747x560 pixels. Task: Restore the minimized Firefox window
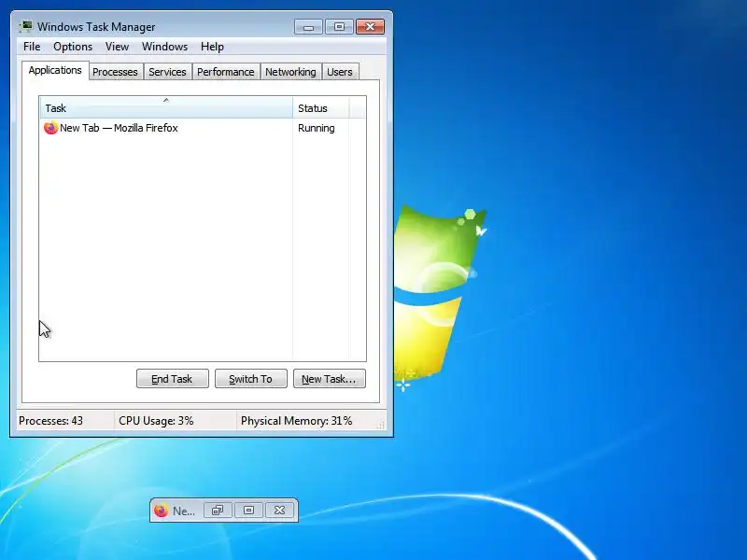218,511
